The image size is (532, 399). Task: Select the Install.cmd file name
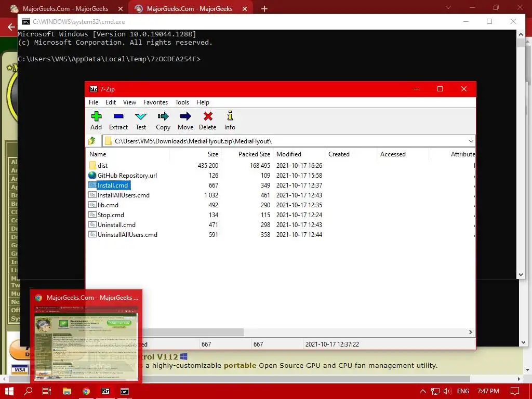click(x=113, y=185)
